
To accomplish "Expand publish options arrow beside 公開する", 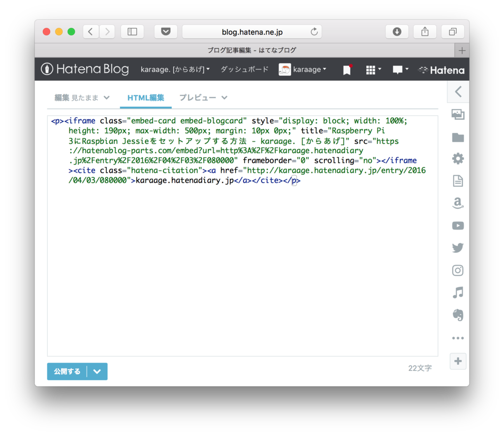I will click(97, 371).
